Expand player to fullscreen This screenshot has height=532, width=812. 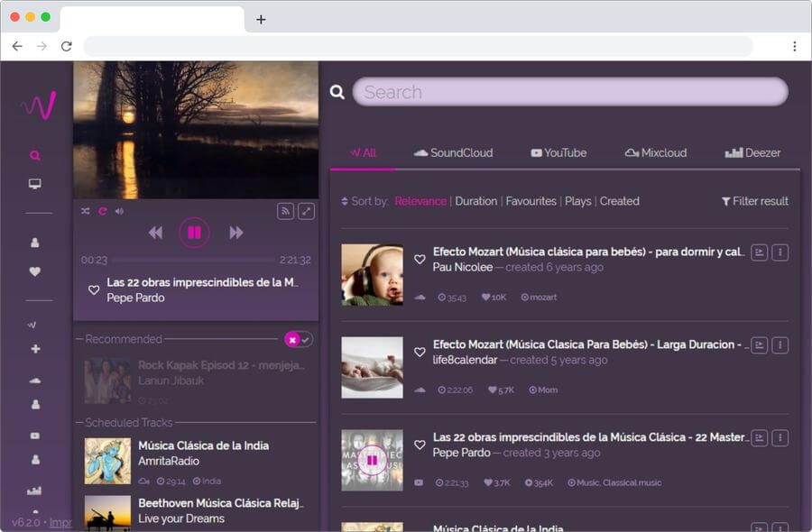click(306, 211)
